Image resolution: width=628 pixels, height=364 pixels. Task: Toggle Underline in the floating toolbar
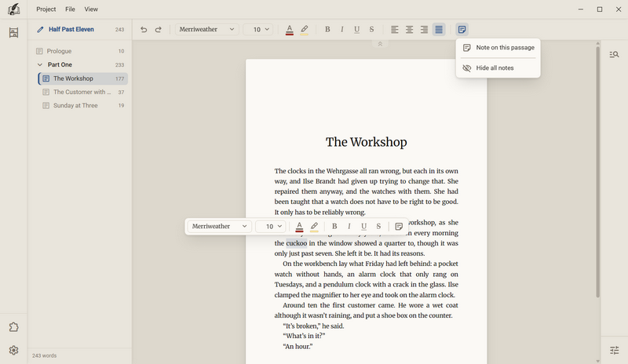(363, 226)
